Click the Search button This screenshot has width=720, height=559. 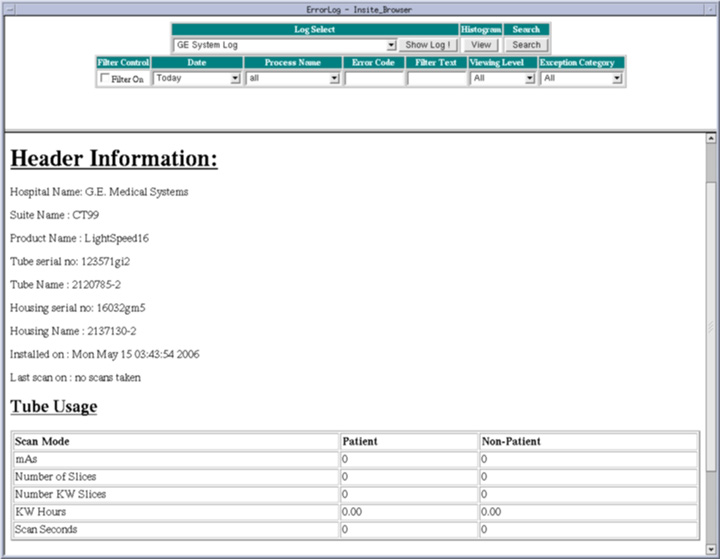526,45
